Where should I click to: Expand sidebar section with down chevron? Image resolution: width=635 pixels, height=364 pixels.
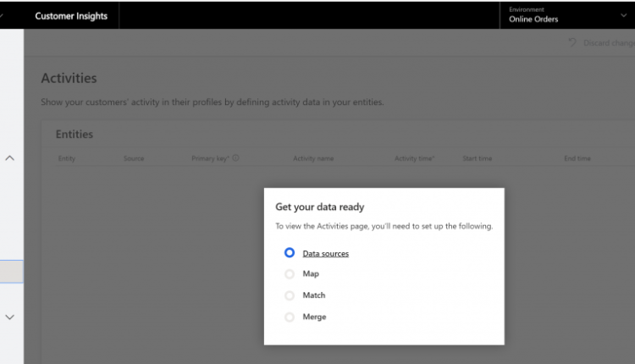point(10,317)
